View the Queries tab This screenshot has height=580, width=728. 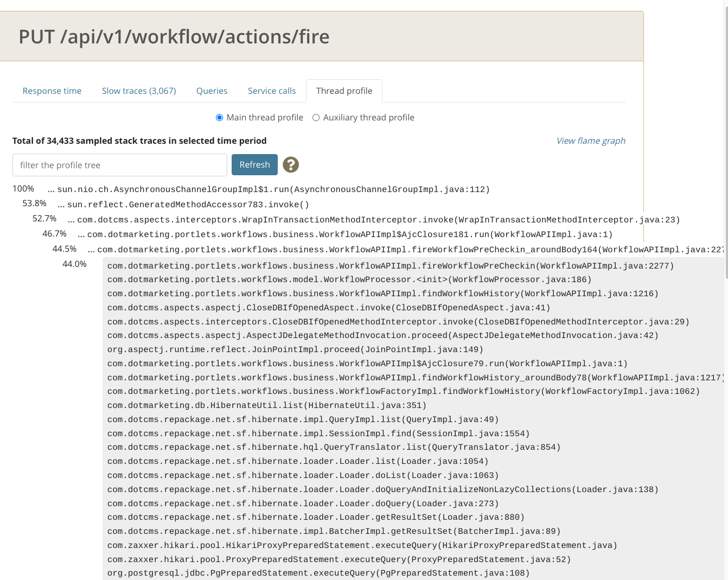[x=212, y=91]
